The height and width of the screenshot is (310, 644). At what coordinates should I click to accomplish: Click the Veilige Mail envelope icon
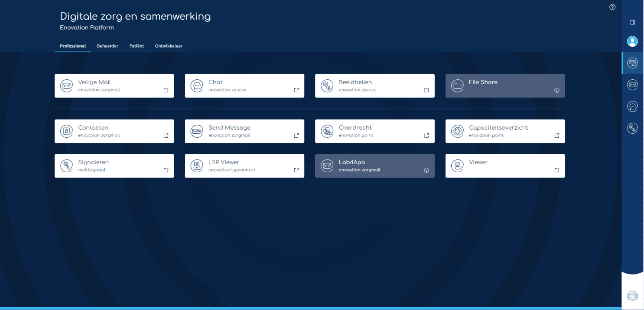pyautogui.click(x=66, y=86)
